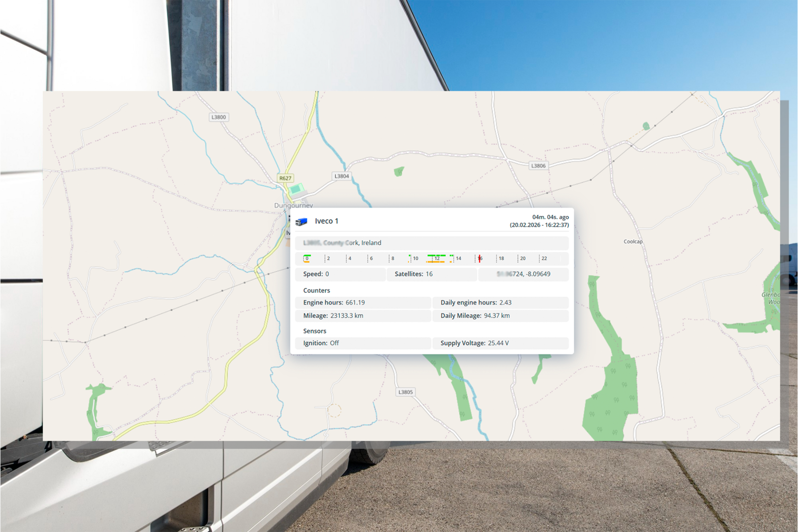
Task: Click the "04m. 04s. ago" last update time
Action: click(x=550, y=217)
